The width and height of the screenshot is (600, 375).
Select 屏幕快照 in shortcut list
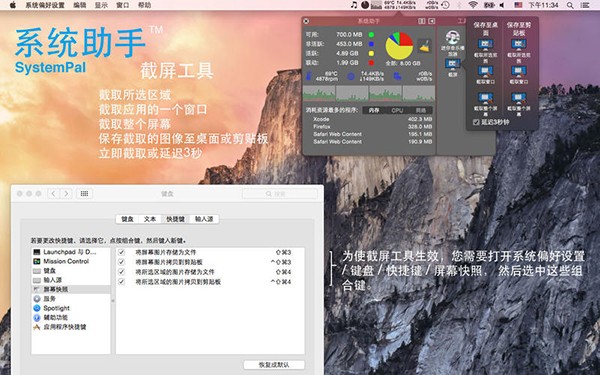coord(71,289)
